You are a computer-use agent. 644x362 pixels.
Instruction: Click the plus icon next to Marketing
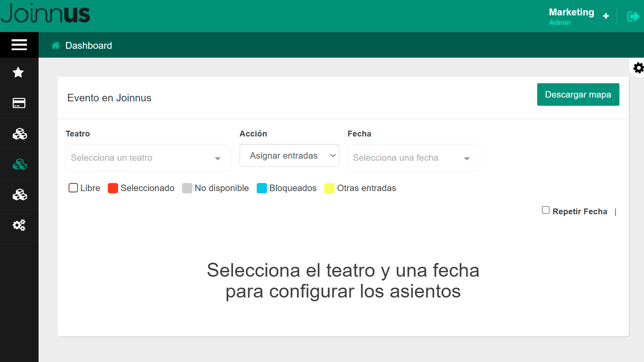[606, 16]
